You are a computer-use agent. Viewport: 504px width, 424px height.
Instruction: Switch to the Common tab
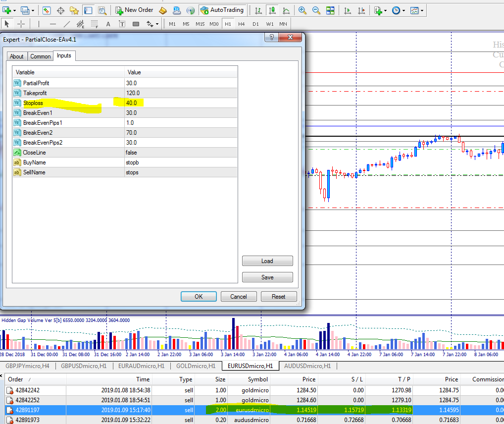coord(41,56)
